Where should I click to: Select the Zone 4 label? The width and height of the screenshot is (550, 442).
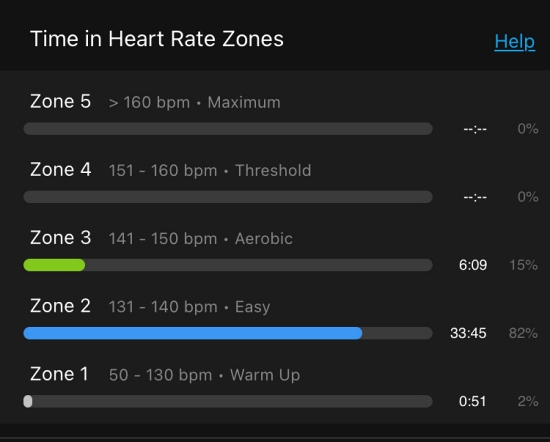click(x=61, y=169)
